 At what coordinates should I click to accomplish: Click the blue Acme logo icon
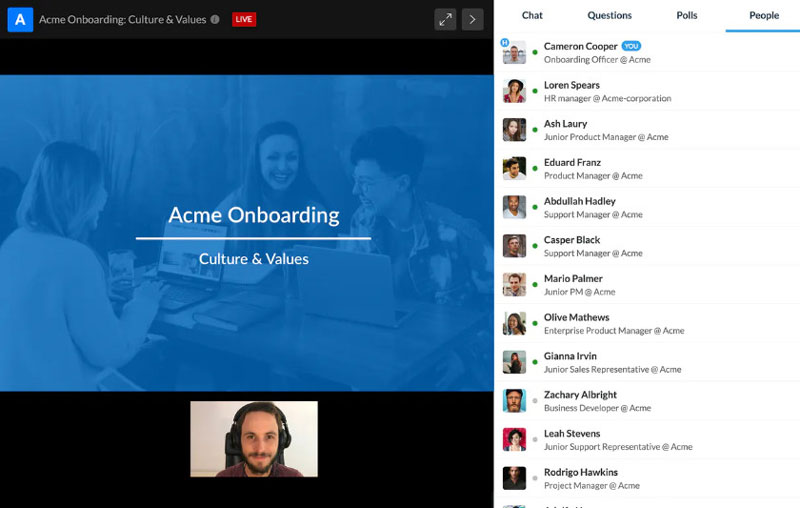pos(20,19)
